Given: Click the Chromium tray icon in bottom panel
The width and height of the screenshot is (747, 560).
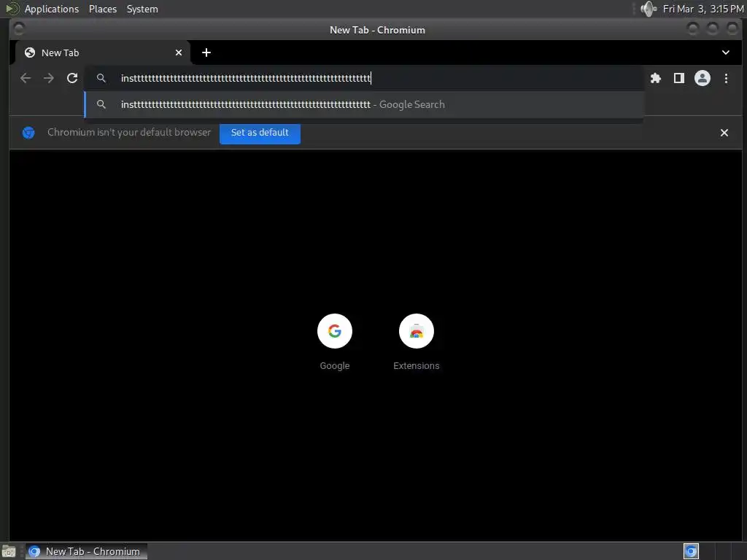Looking at the screenshot, I should click(691, 551).
